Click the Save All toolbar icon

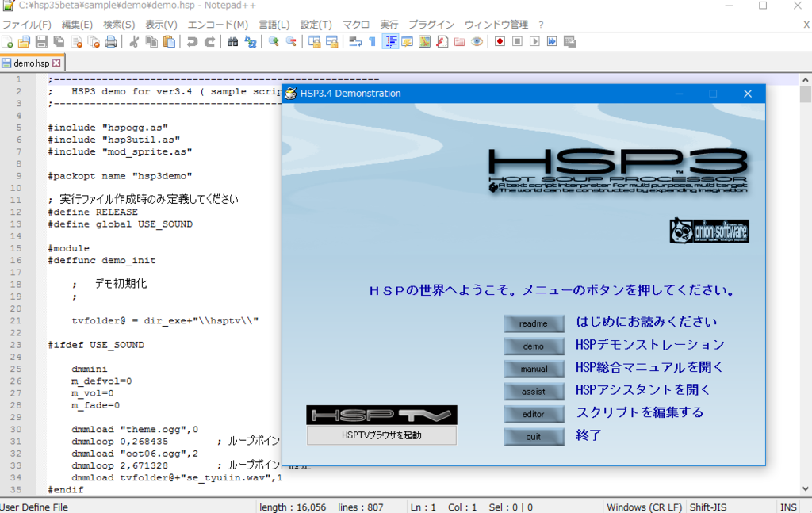[59, 42]
